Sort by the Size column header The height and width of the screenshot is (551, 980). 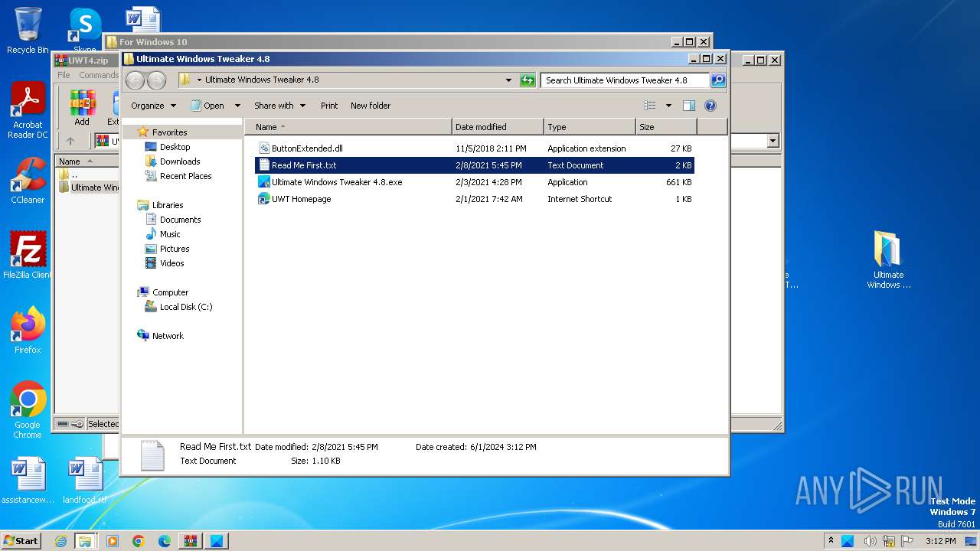tap(666, 127)
